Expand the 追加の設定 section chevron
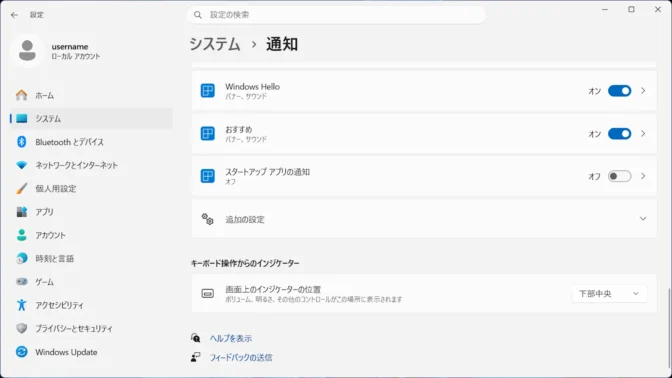Viewport: 672px width, 378px height. [x=643, y=219]
